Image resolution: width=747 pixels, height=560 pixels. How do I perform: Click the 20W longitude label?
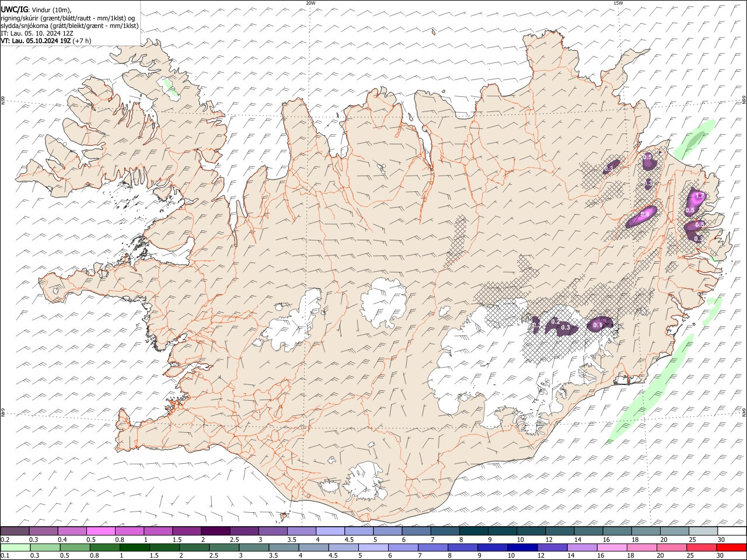(x=310, y=3)
